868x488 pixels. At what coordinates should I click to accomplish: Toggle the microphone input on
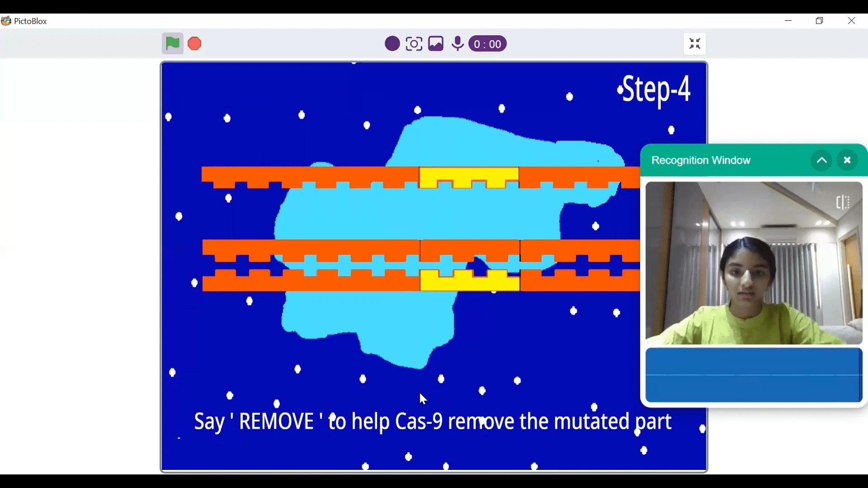tap(458, 43)
